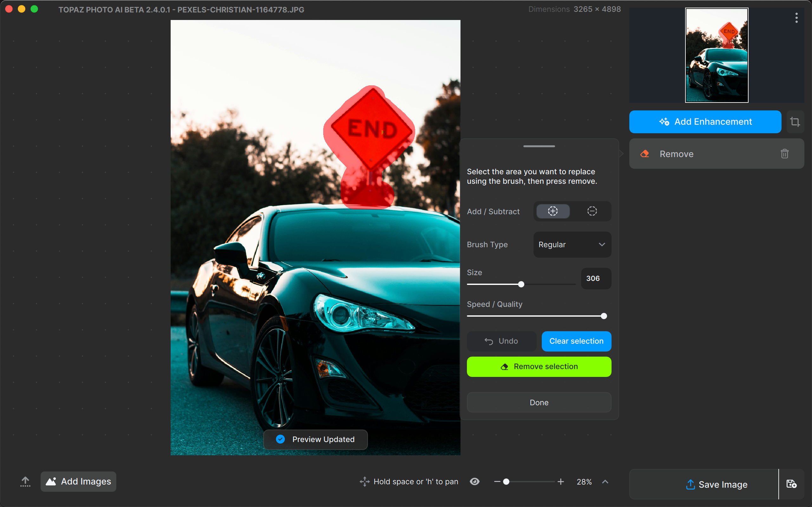Delete the Remove enhancement via trash icon
This screenshot has width=812, height=507.
pyautogui.click(x=784, y=154)
